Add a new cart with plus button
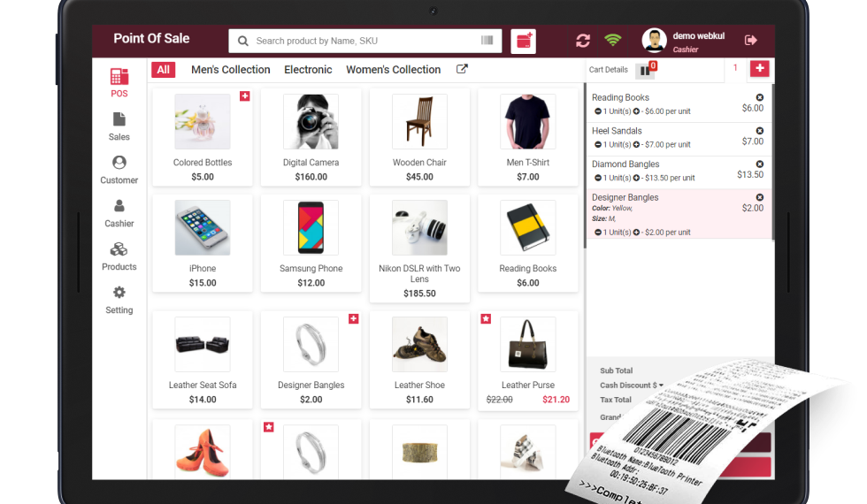Viewport: 867px width, 504px height. coord(760,69)
